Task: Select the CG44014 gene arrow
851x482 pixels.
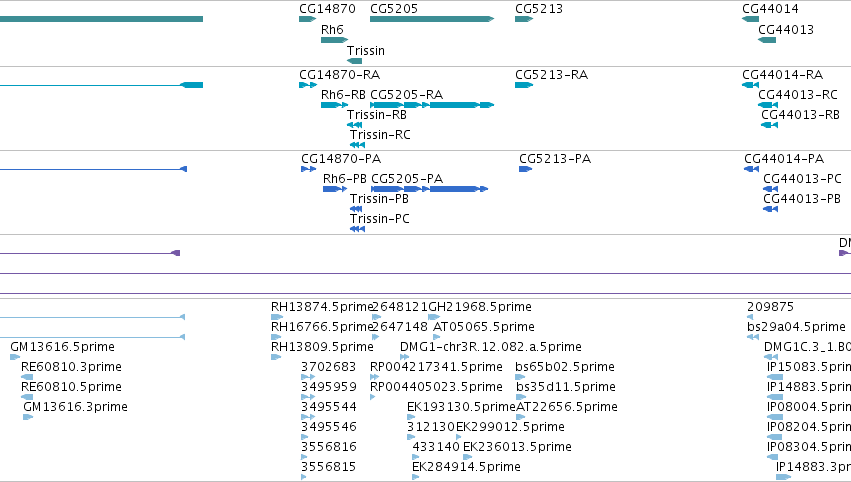Action: point(751,19)
